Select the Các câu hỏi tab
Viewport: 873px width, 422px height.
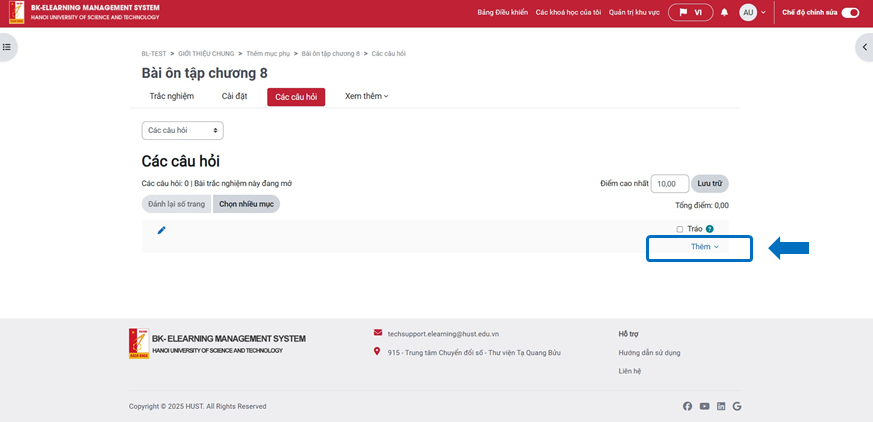(x=296, y=97)
